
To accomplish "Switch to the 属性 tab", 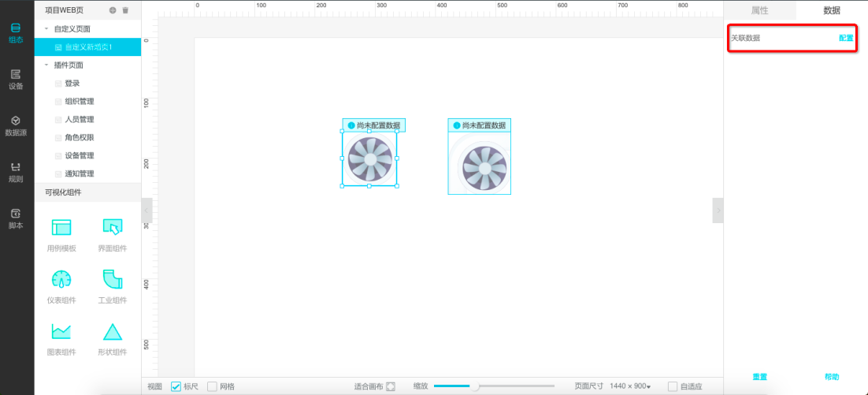I will point(759,10).
